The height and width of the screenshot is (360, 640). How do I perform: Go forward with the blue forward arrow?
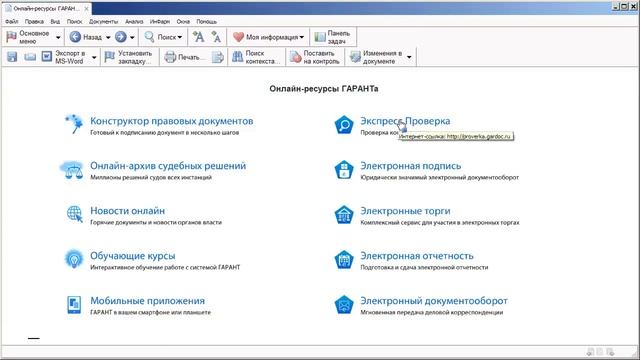pyautogui.click(x=121, y=37)
